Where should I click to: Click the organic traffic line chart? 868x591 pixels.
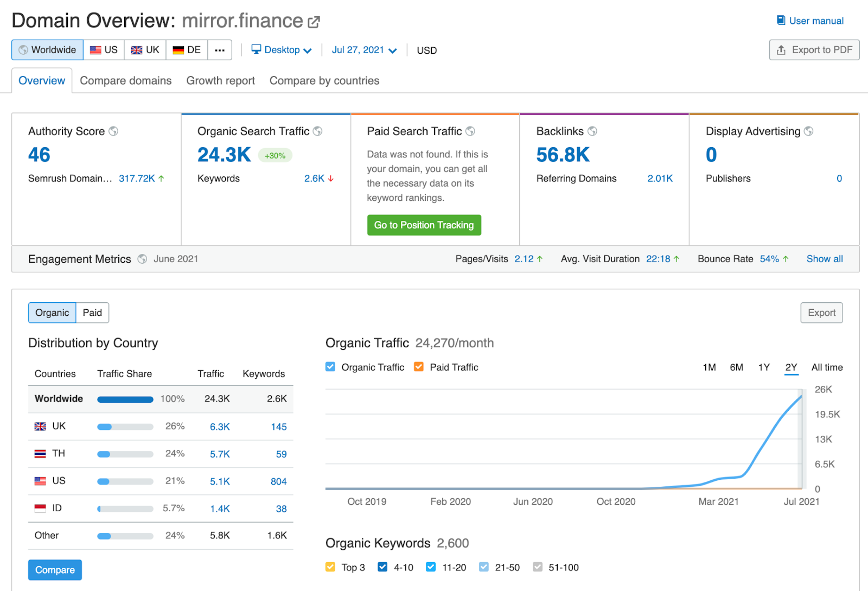click(x=564, y=439)
